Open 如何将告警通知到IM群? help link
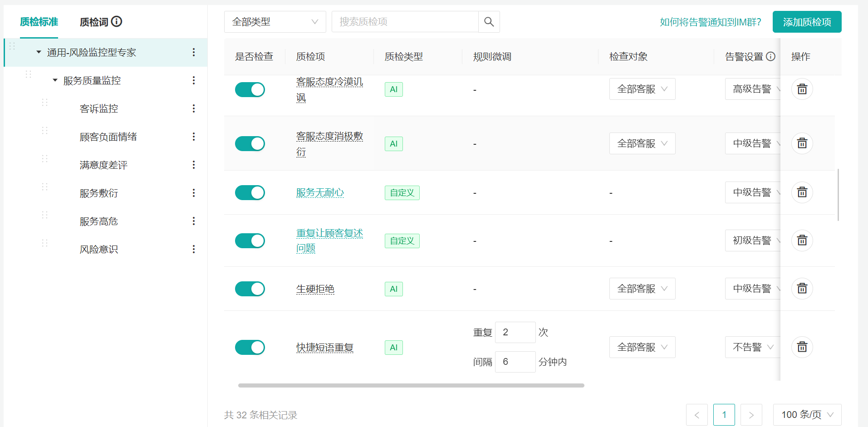 (710, 22)
